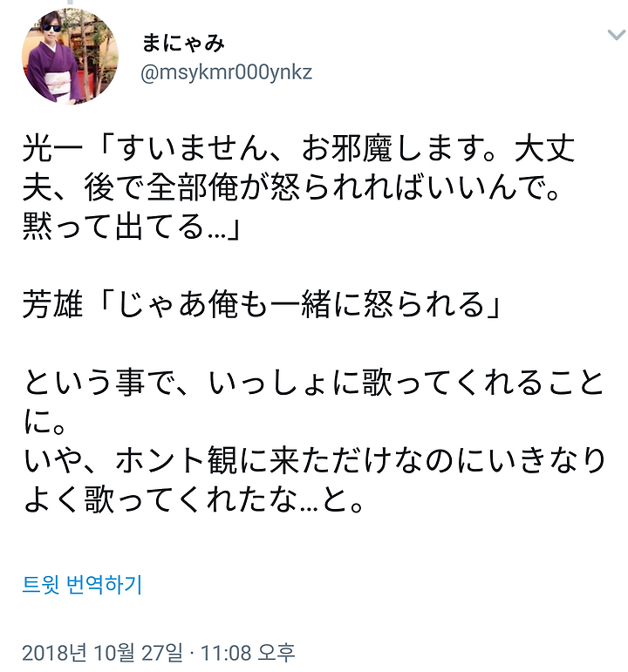Tap the display name まにゃみ
The width and height of the screenshot is (628, 672).
click(x=183, y=44)
